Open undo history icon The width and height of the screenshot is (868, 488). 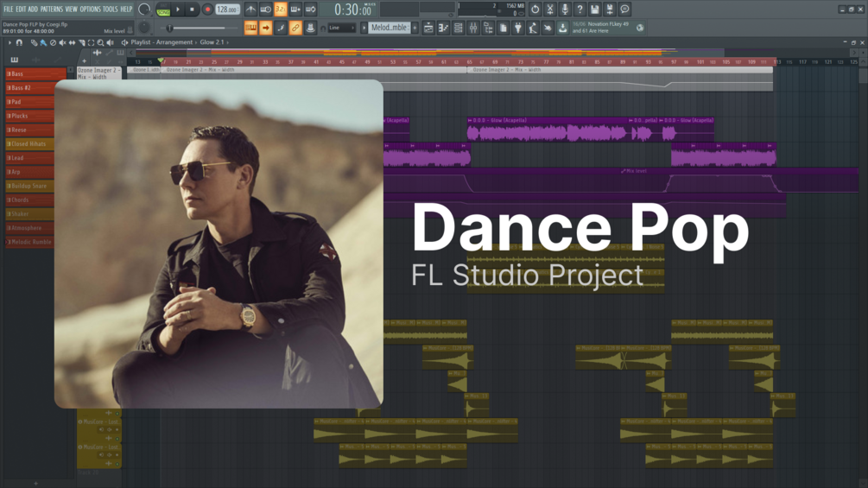click(x=535, y=10)
